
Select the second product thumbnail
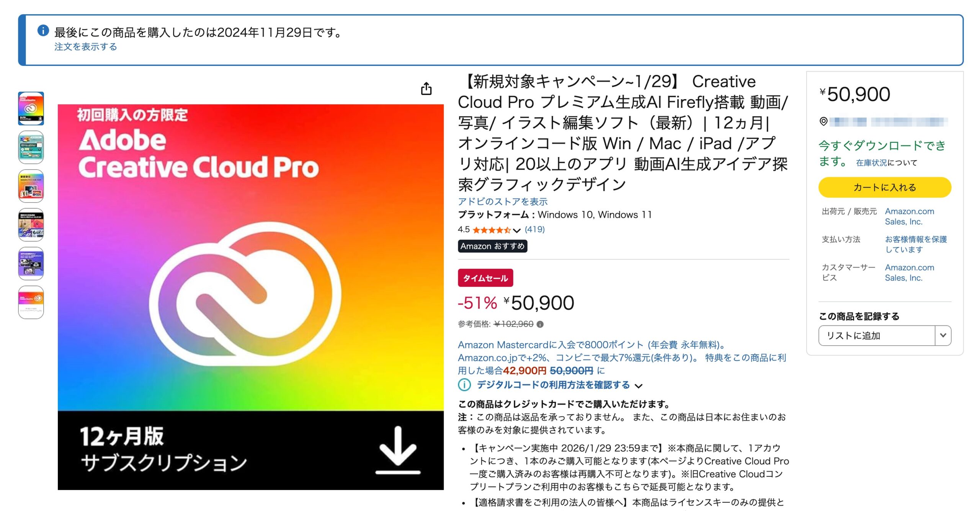point(31,147)
